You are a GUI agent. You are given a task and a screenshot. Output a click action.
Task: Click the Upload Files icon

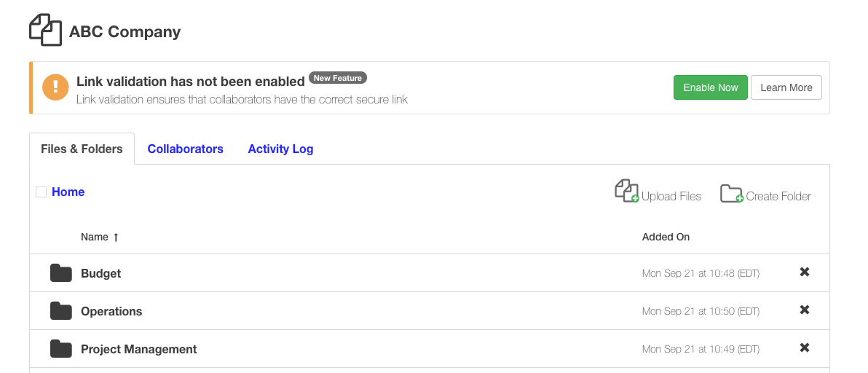pos(626,192)
